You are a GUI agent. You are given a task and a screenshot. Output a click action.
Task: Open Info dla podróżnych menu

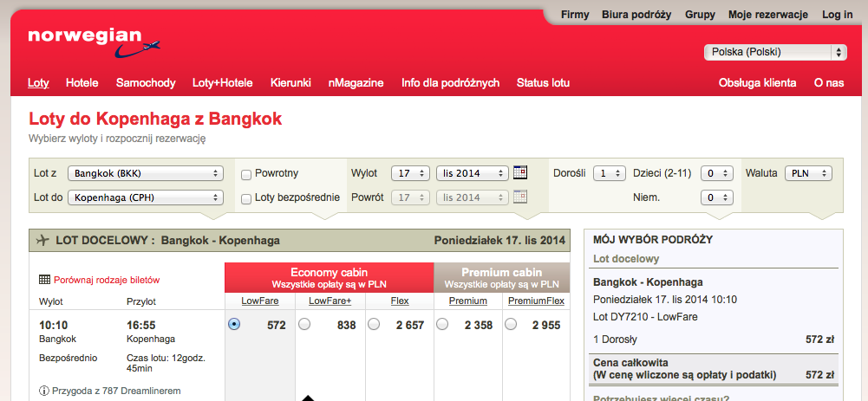[x=451, y=83]
